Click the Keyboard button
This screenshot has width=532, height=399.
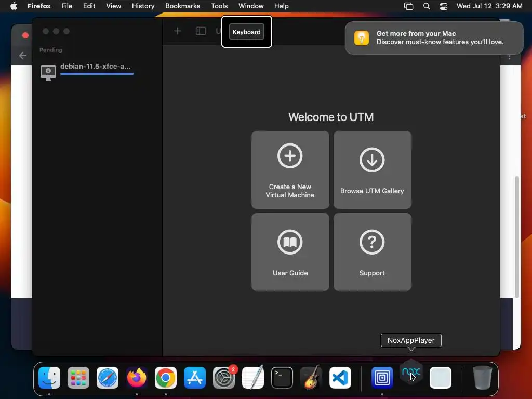pos(247,32)
